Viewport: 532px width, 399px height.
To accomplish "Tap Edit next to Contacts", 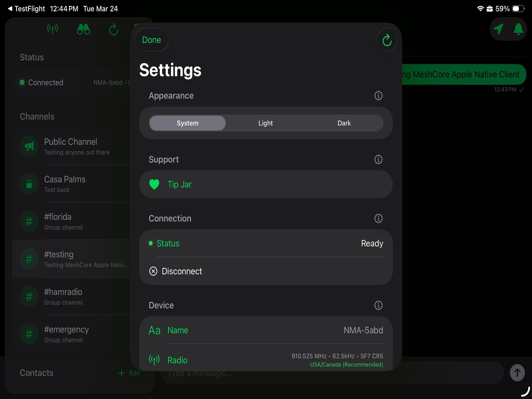I will coord(134,373).
